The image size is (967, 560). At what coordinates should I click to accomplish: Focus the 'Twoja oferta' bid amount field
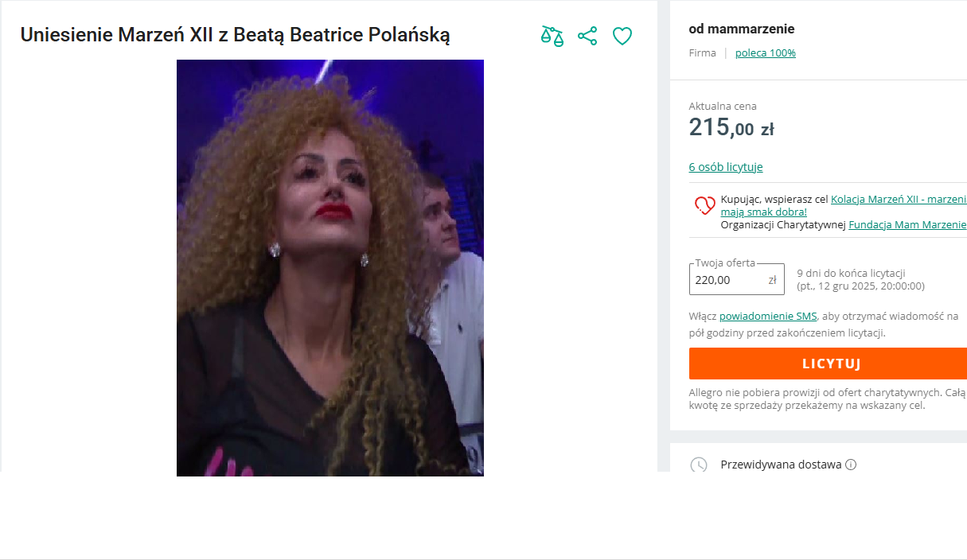(728, 280)
